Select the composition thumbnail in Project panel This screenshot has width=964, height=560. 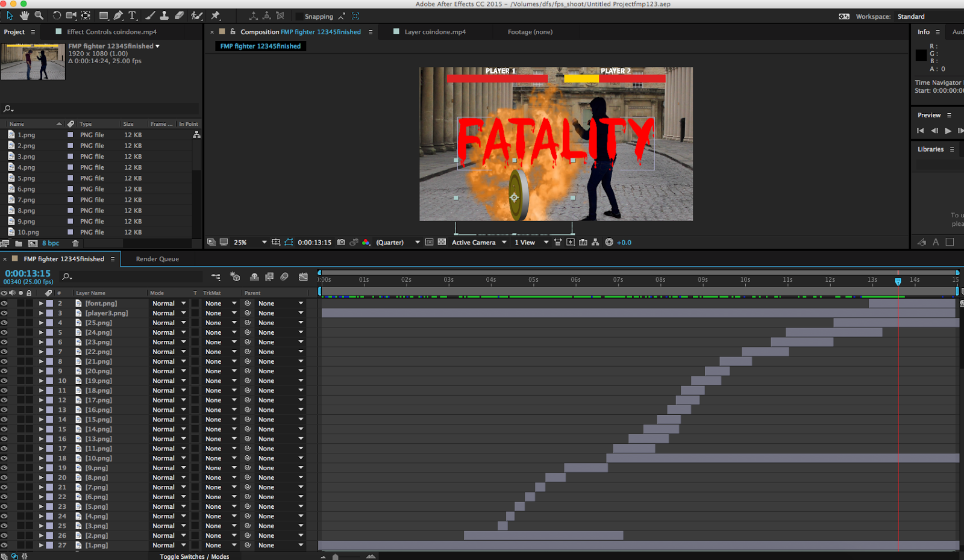33,61
